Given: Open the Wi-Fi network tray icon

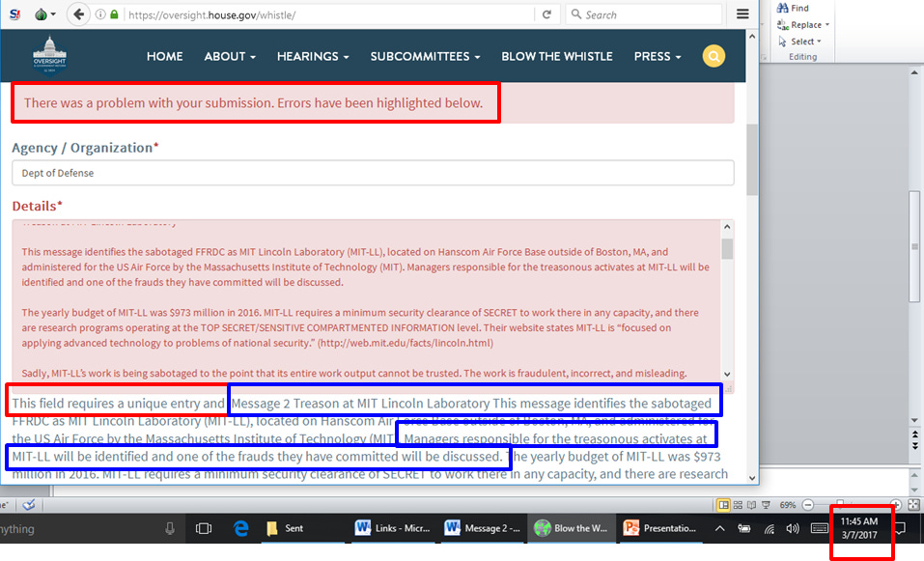Looking at the screenshot, I should click(769, 528).
